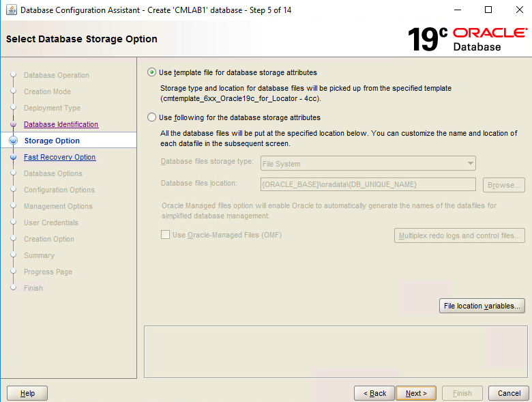Minimize the Database Configuration Assistant window
The width and height of the screenshot is (532, 402).
[458, 10]
